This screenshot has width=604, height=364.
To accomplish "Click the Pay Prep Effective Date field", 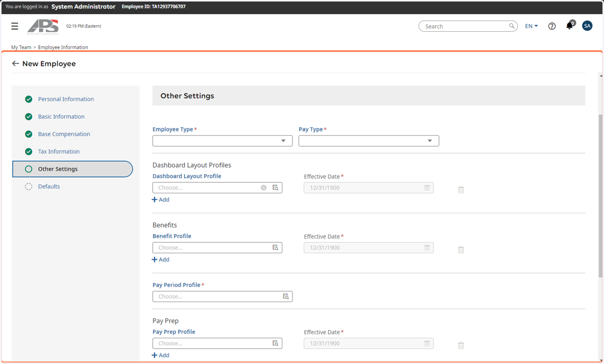I will pyautogui.click(x=368, y=343).
